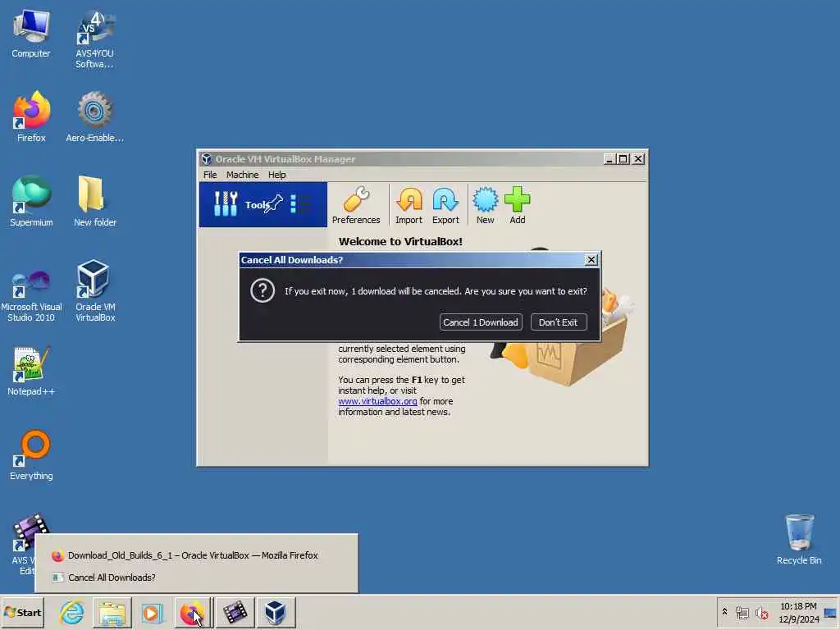
Task: Select the Computer desktop icon
Action: tap(31, 34)
